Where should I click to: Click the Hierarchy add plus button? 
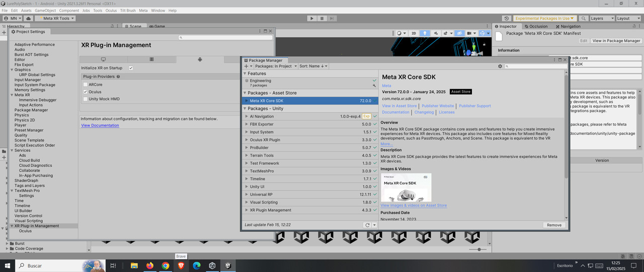click(x=4, y=32)
